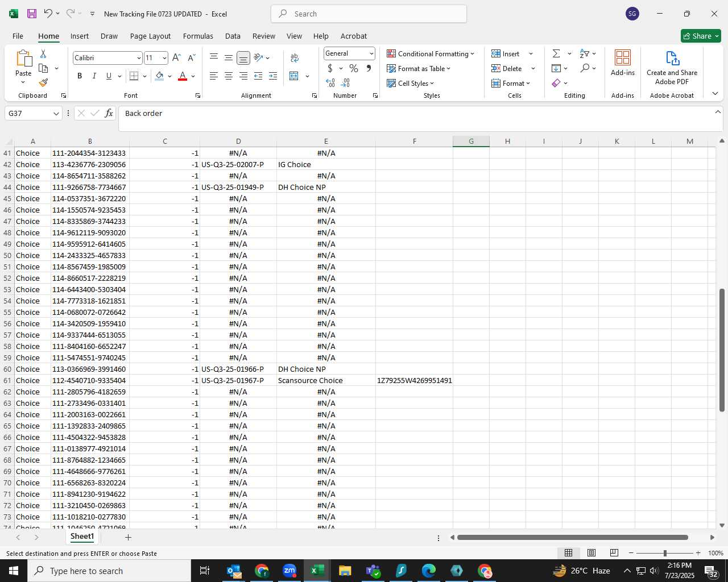Expand the formula bar
The height and width of the screenshot is (582, 728).
click(x=718, y=112)
